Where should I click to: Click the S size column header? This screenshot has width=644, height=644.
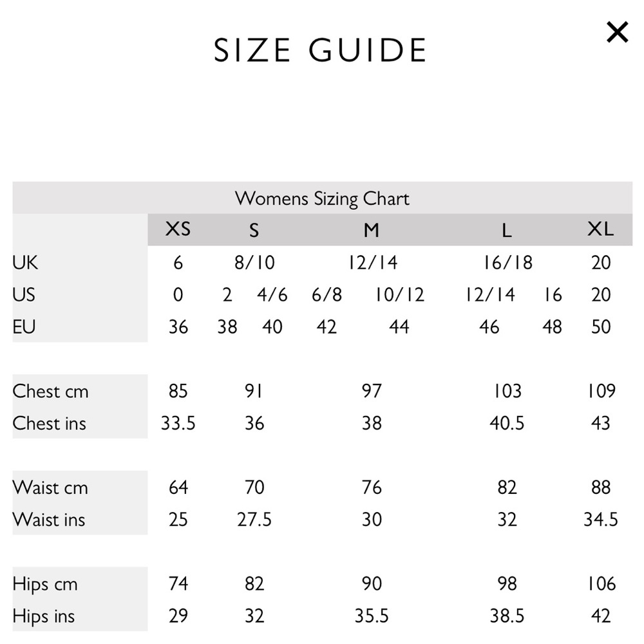click(x=254, y=230)
